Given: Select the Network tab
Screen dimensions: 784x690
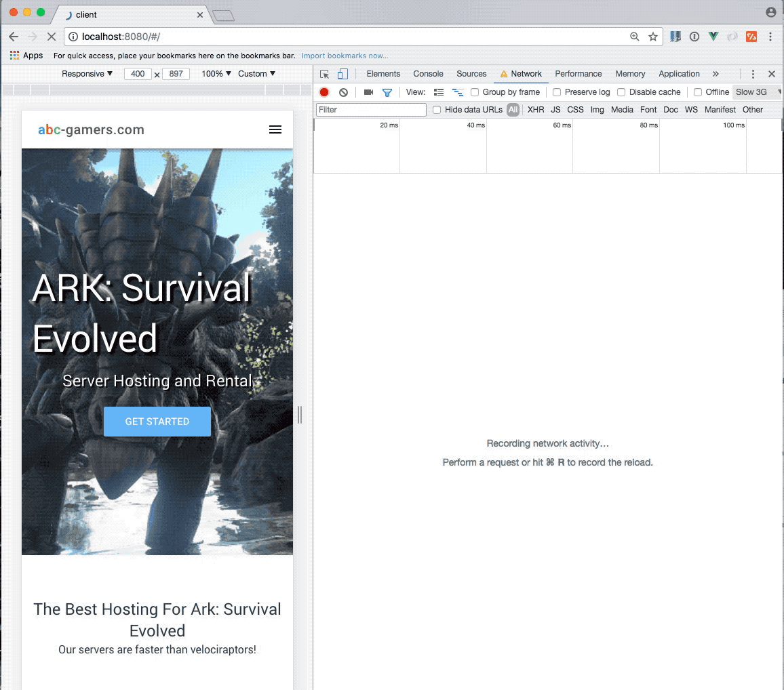Looking at the screenshot, I should pyautogui.click(x=521, y=74).
